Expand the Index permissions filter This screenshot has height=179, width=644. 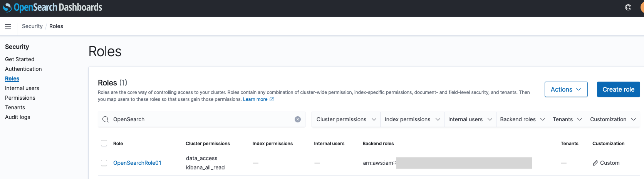pyautogui.click(x=412, y=119)
